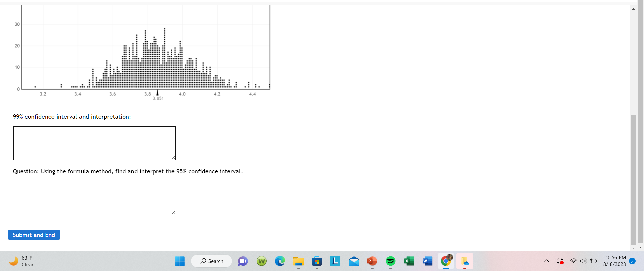Open the OneDrive folder app in taskbar

click(x=465, y=261)
